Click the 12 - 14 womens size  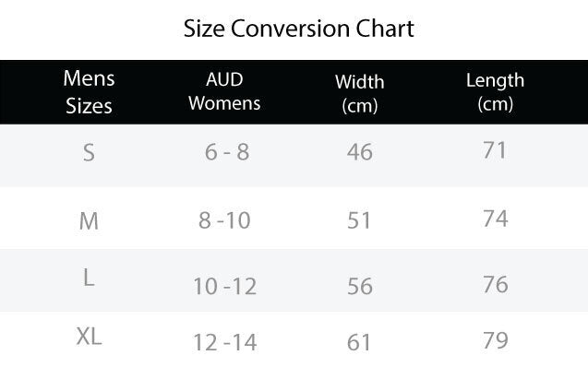pos(225,342)
